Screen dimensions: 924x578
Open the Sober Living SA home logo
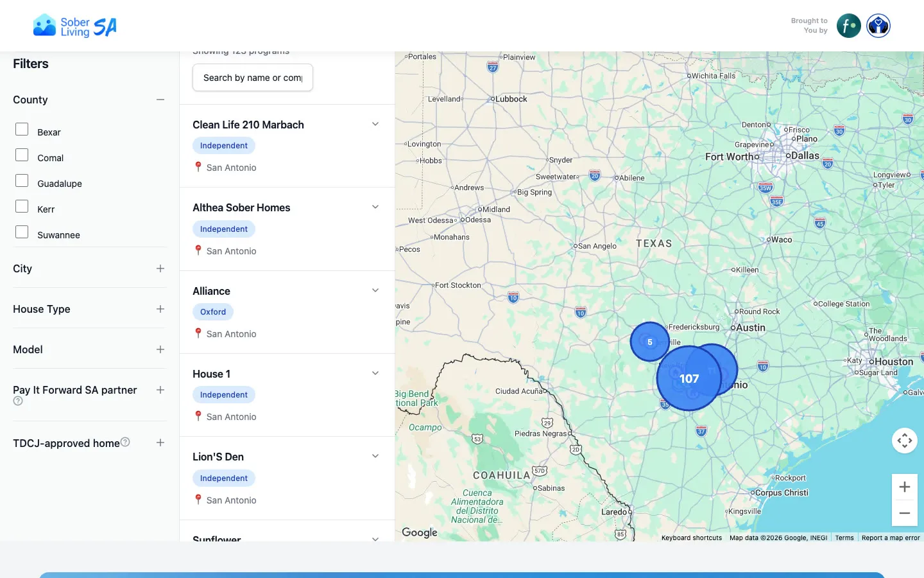point(75,26)
